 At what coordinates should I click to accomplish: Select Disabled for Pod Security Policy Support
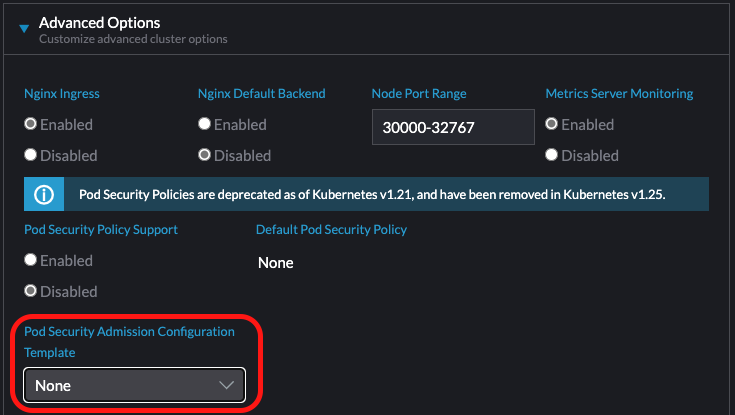(x=31, y=291)
